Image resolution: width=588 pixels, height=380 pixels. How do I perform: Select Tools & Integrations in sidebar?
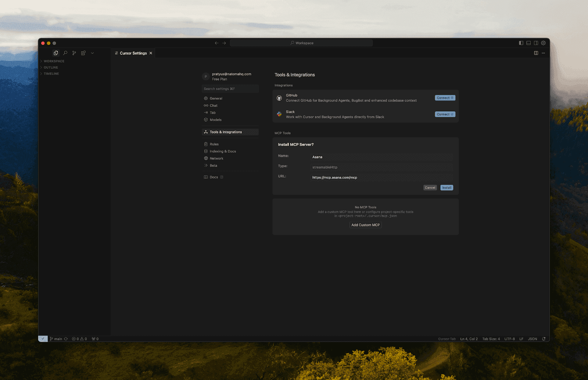230,132
